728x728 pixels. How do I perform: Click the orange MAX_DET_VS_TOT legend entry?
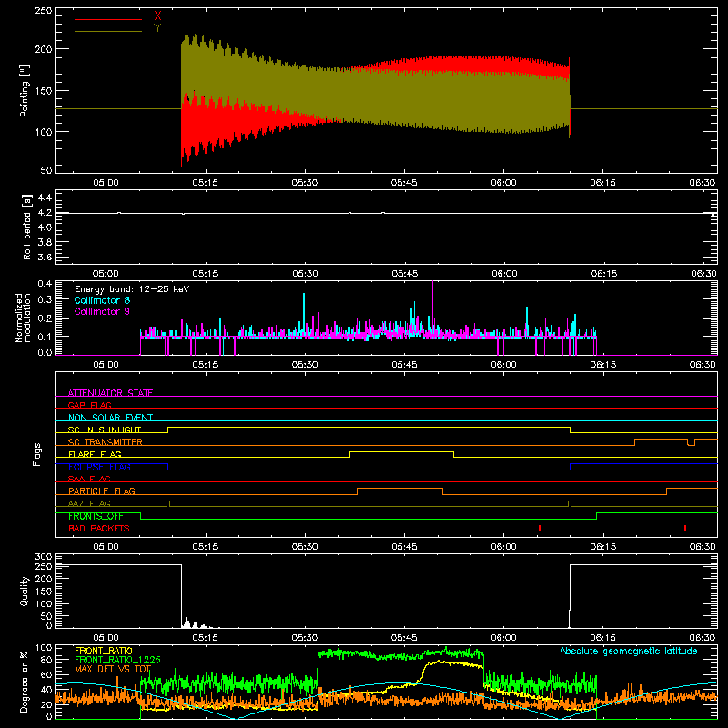click(x=113, y=669)
